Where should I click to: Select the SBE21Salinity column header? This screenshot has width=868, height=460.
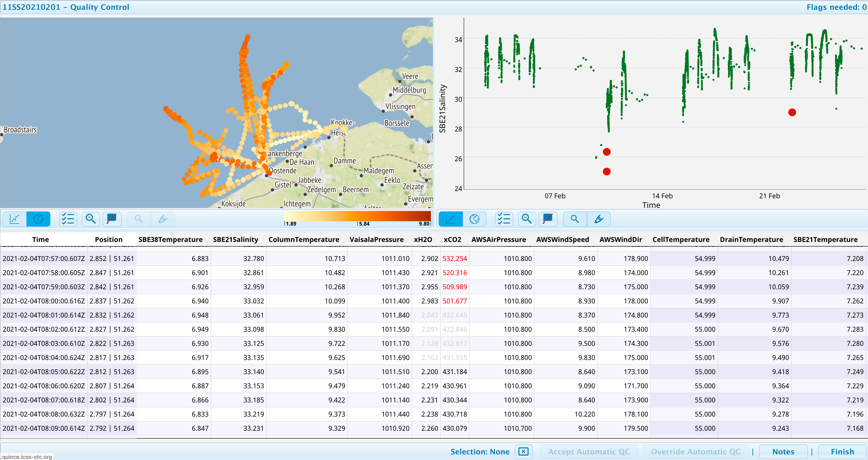pos(236,239)
